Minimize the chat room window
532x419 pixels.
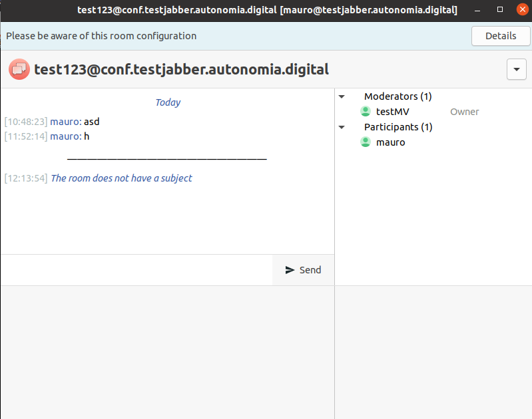[477, 10]
